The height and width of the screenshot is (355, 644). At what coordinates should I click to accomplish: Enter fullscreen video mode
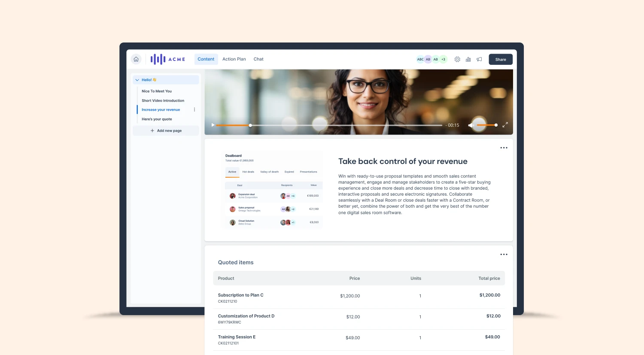coord(505,125)
